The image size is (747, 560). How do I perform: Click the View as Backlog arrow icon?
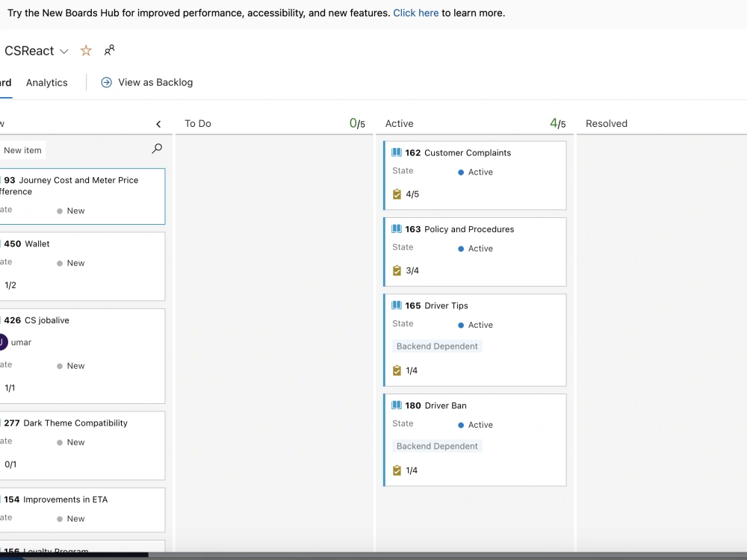point(106,82)
